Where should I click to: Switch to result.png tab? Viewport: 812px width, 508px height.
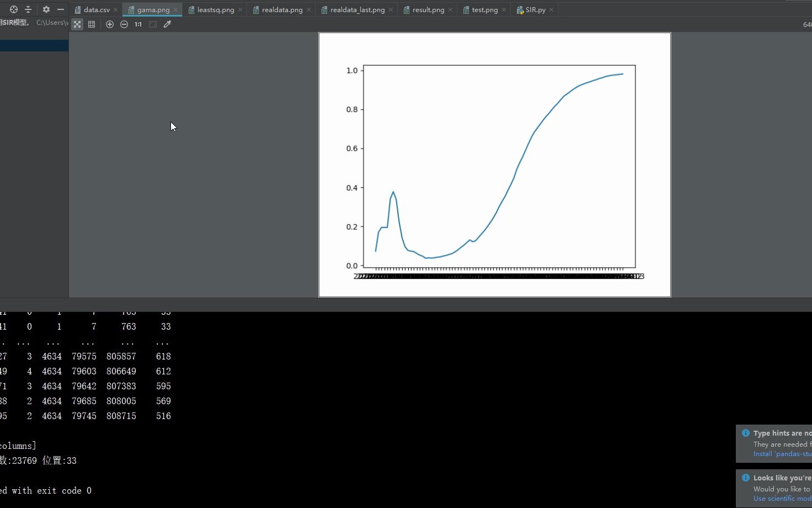tap(428, 10)
